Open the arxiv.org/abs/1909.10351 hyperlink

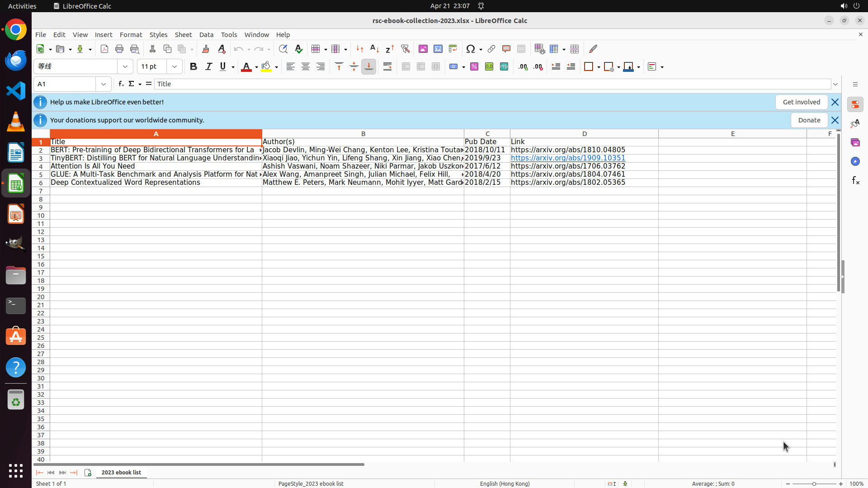568,158
